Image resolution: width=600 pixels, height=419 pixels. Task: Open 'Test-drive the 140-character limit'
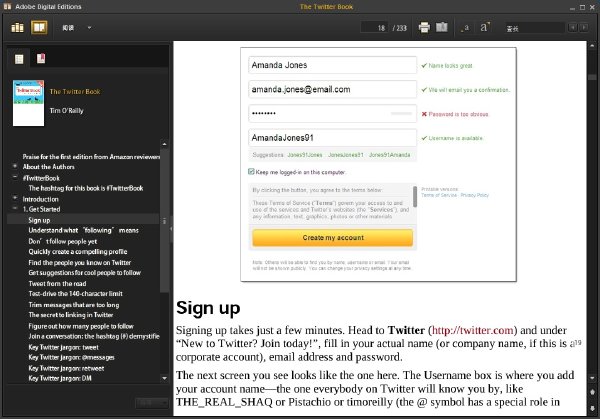tap(75, 294)
